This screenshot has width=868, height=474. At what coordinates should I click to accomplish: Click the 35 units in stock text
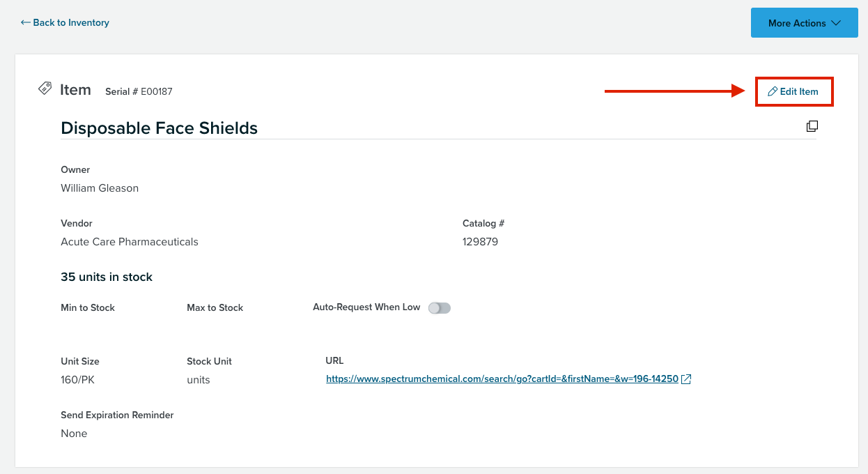pos(107,277)
